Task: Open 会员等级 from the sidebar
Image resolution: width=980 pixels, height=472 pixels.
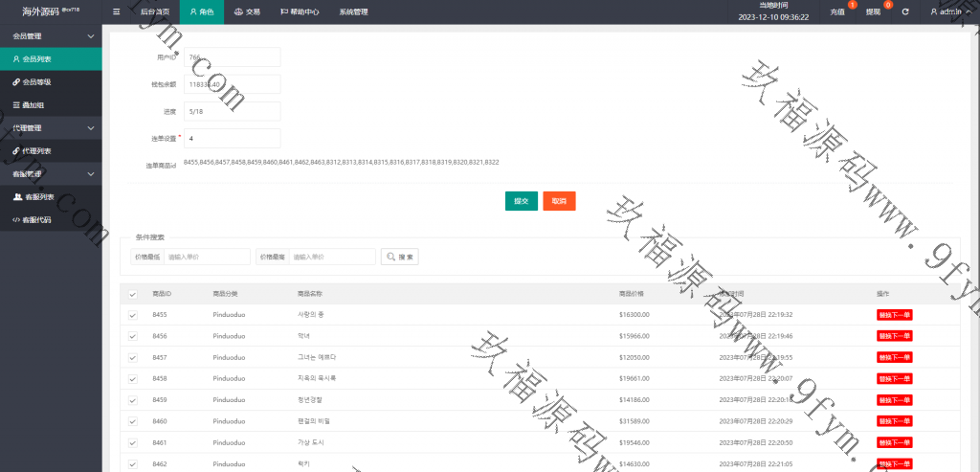Action: 36,82
